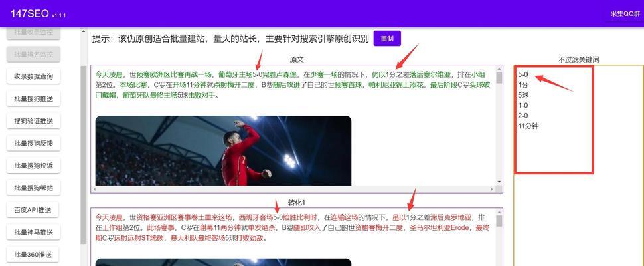Click the 不过滤关键词 label
The image size is (644, 266).
point(578,60)
